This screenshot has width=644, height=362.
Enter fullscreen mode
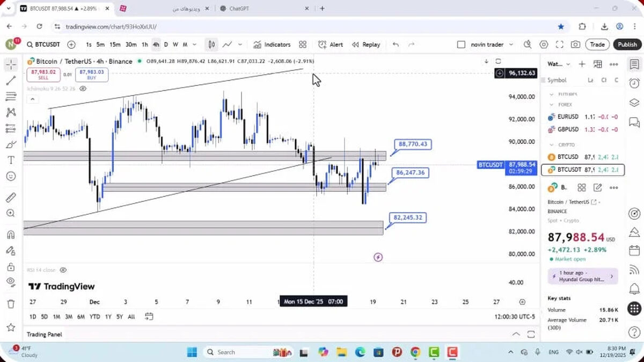560,45
